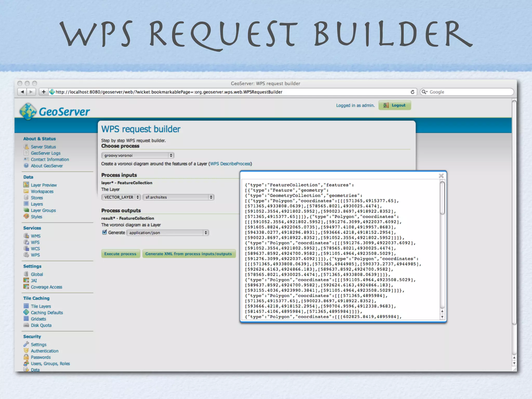Screen dimensions: 532x399
Task: Expand the sf:archsites layer dropdown
Action: tap(178, 197)
